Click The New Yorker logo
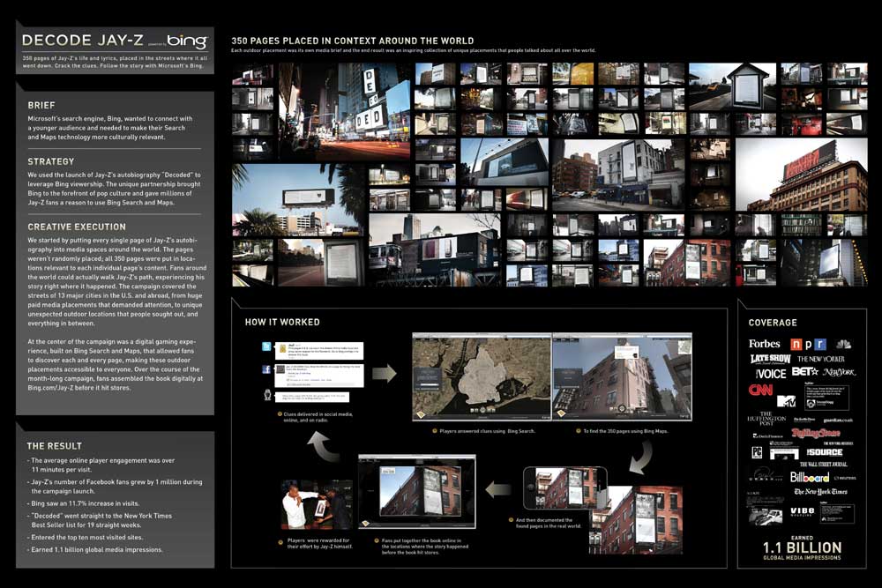This screenshot has height=588, width=882. tap(820, 359)
